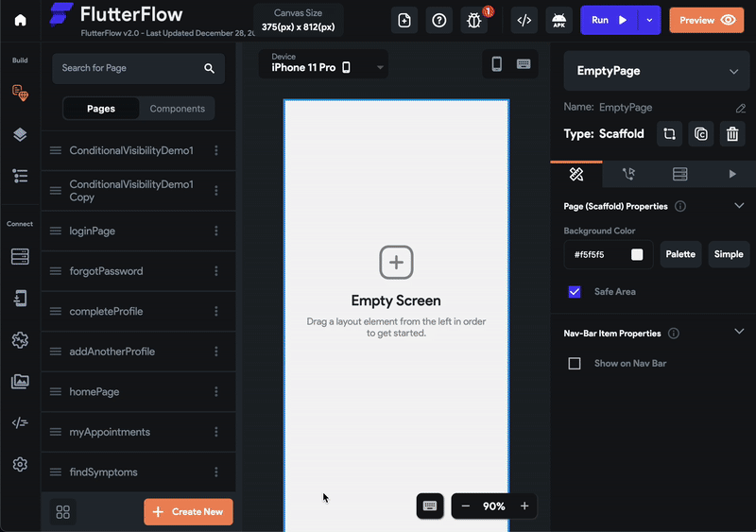Open the grid view icon at bottom left
The height and width of the screenshot is (532, 756).
tap(63, 512)
